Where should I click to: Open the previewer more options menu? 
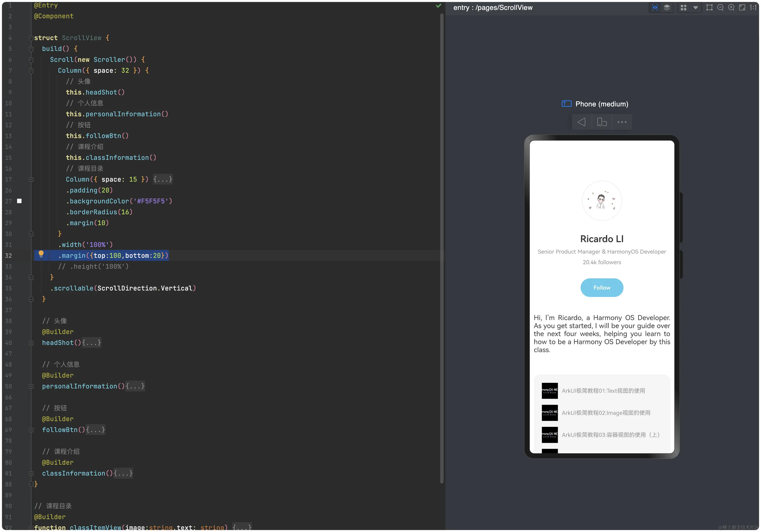(622, 122)
